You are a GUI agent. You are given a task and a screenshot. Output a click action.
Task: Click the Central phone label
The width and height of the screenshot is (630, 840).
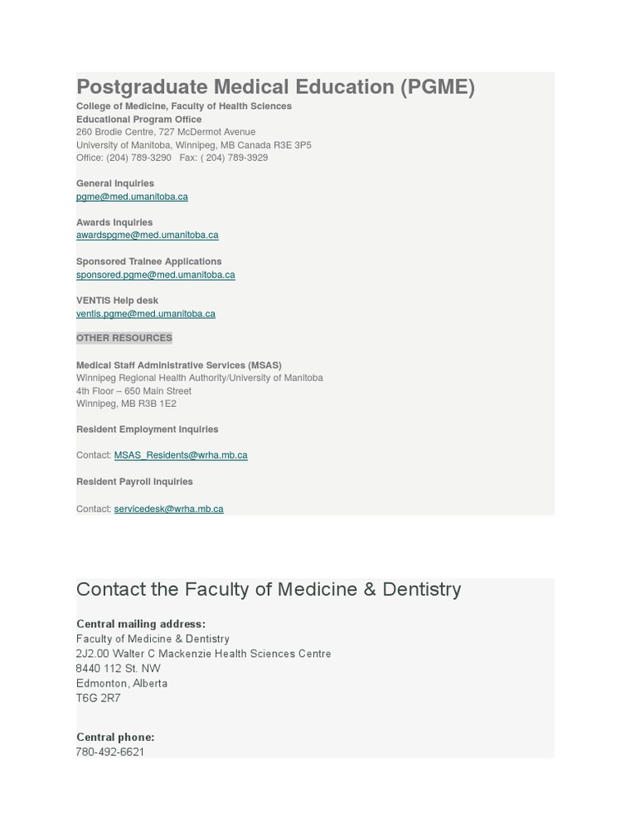[x=115, y=737]
